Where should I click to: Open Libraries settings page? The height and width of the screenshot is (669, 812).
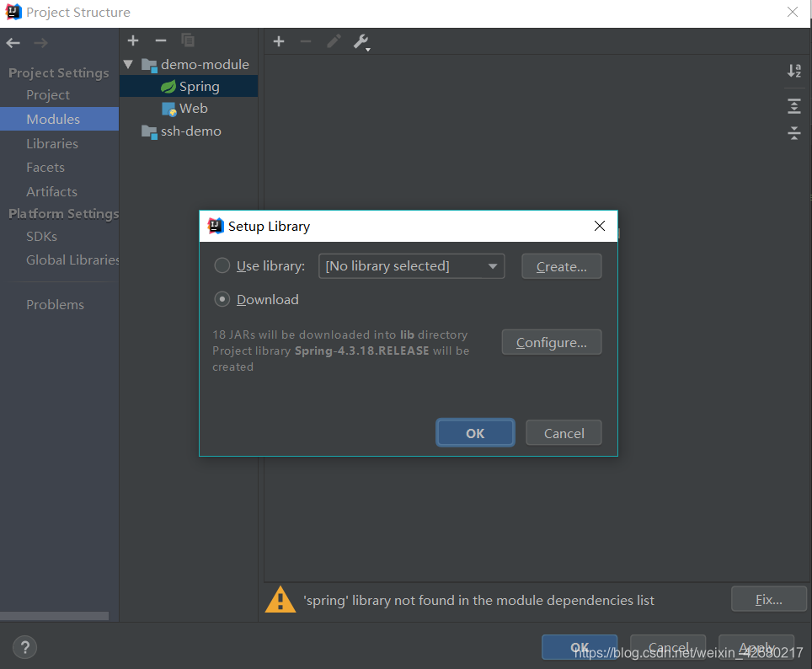click(x=52, y=143)
